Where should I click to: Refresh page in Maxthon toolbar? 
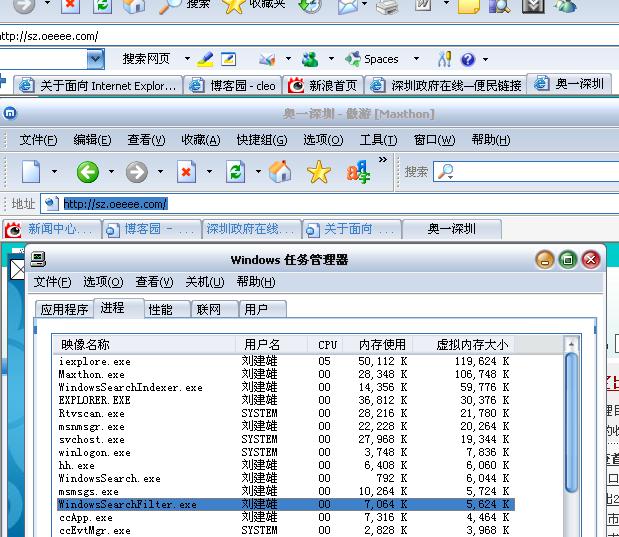coord(236,172)
